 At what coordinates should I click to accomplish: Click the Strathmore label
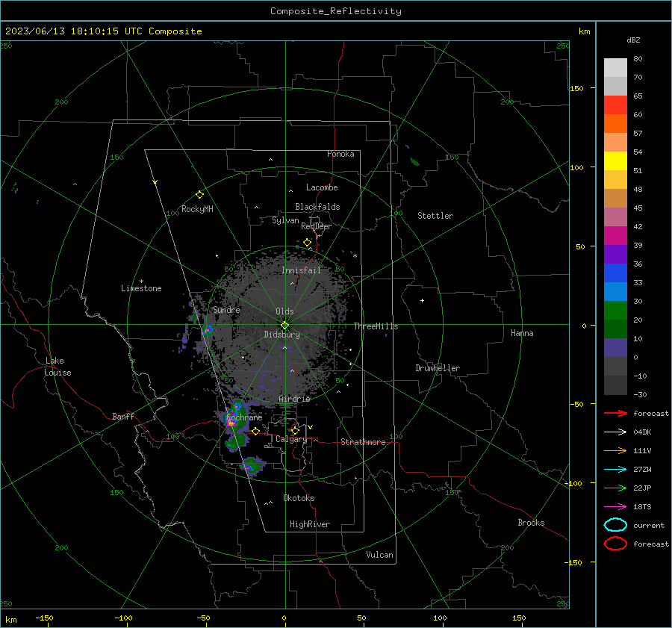click(x=363, y=442)
